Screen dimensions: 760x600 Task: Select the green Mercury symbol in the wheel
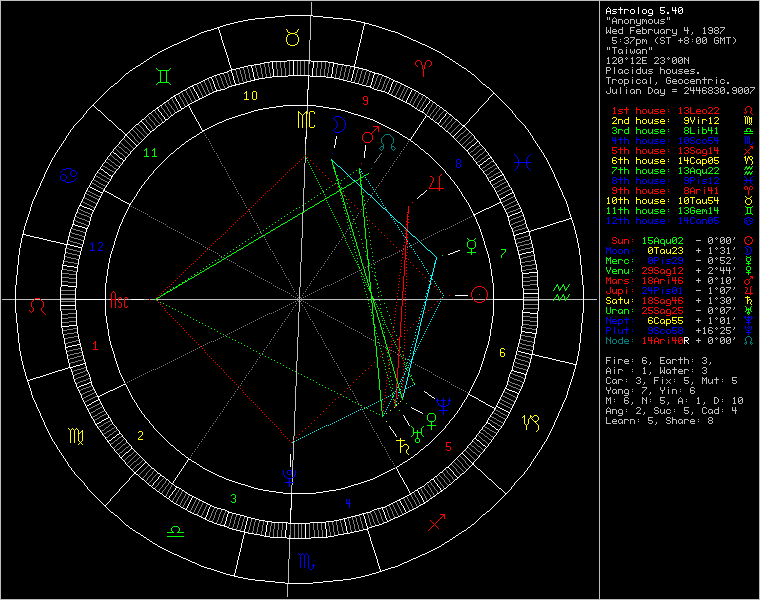[x=471, y=246]
